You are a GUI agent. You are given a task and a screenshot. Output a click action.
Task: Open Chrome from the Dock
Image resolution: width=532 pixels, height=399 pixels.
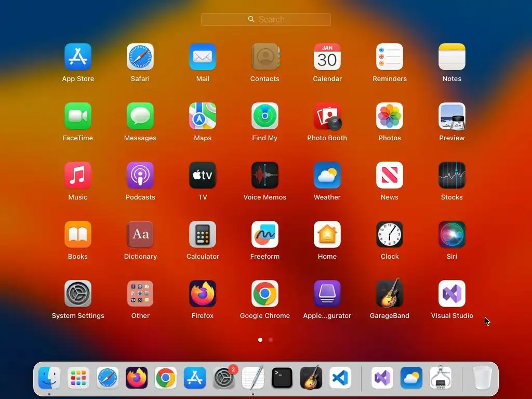pyautogui.click(x=166, y=378)
